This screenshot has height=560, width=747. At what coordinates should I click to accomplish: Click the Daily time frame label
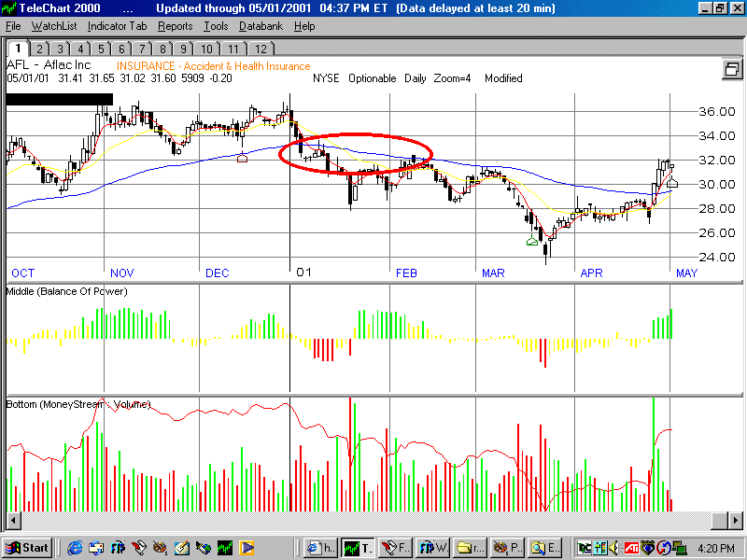pyautogui.click(x=415, y=78)
